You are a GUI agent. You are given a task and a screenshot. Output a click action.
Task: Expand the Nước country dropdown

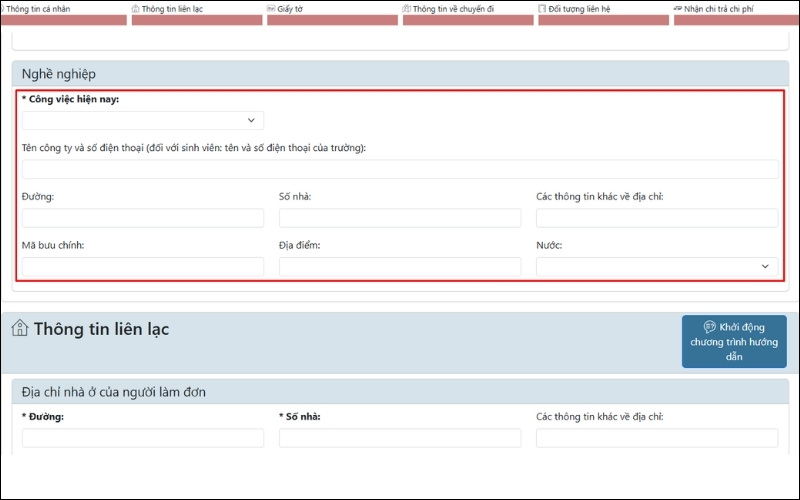click(657, 267)
